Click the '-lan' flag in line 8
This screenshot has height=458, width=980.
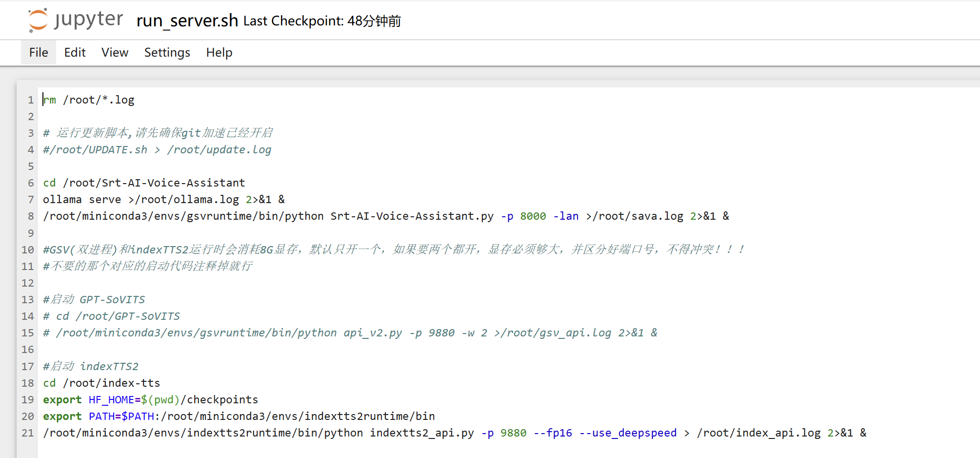point(566,216)
